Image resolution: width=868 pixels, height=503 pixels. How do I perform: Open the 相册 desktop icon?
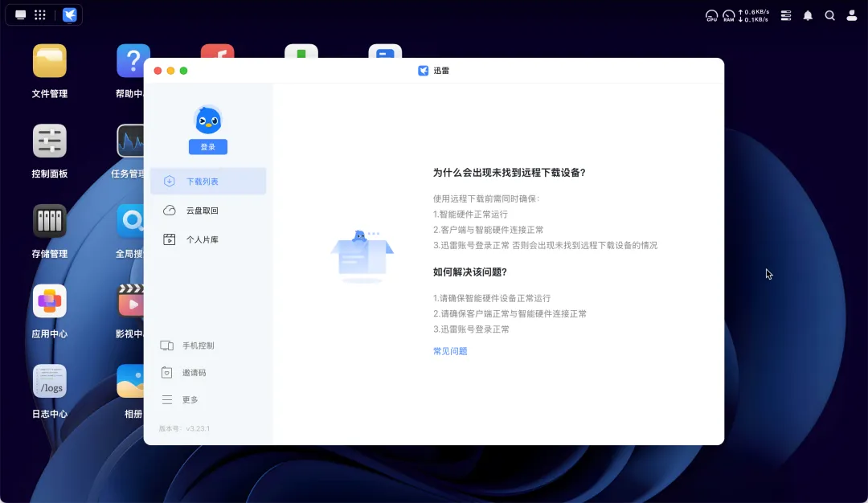tap(131, 381)
